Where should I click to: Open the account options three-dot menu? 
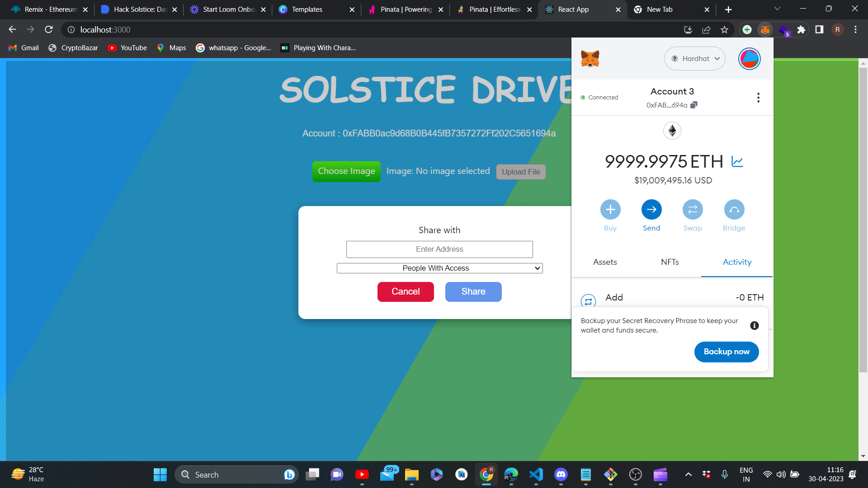(x=758, y=97)
